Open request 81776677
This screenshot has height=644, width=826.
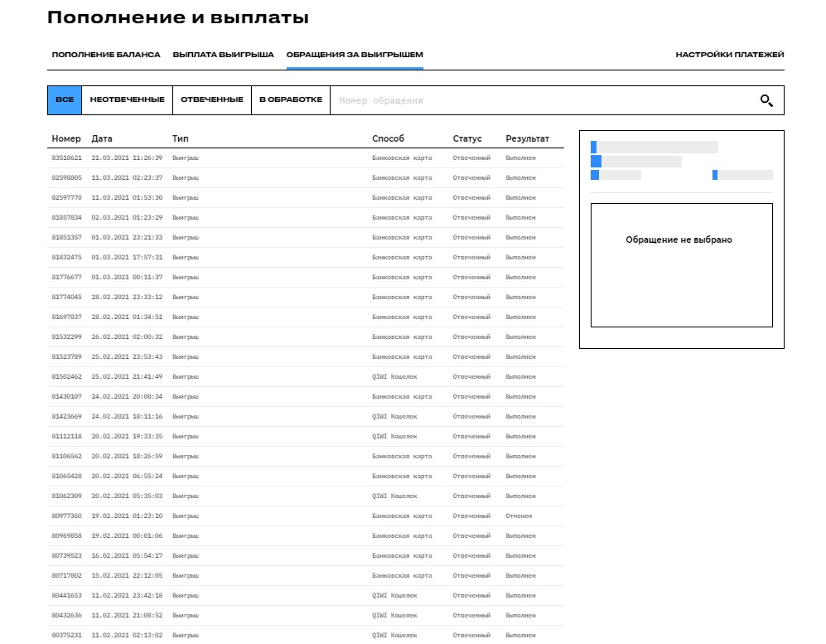coord(306,277)
